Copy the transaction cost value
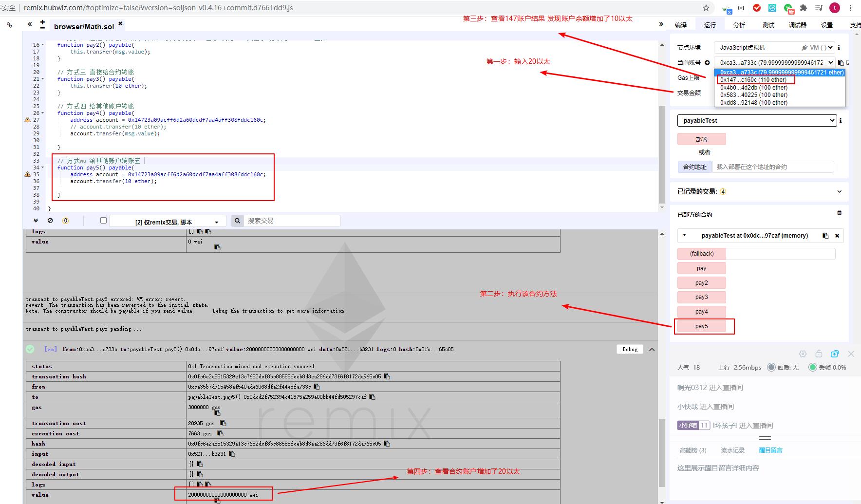 tap(223, 423)
